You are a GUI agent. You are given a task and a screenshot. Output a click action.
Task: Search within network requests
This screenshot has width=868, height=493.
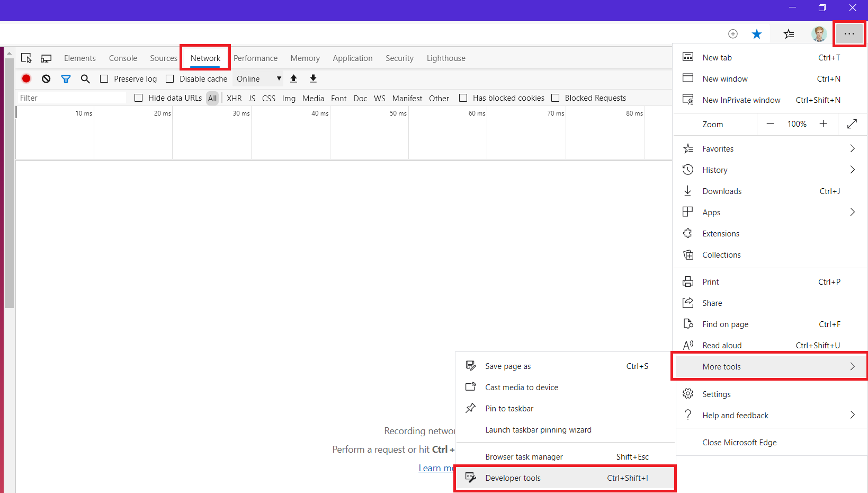point(85,78)
